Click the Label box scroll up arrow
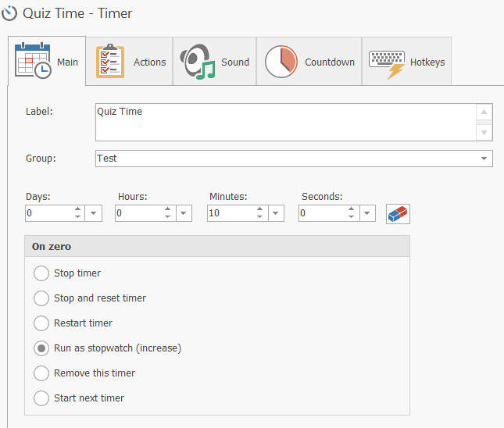Screen dimensions: 504x428 484,112
